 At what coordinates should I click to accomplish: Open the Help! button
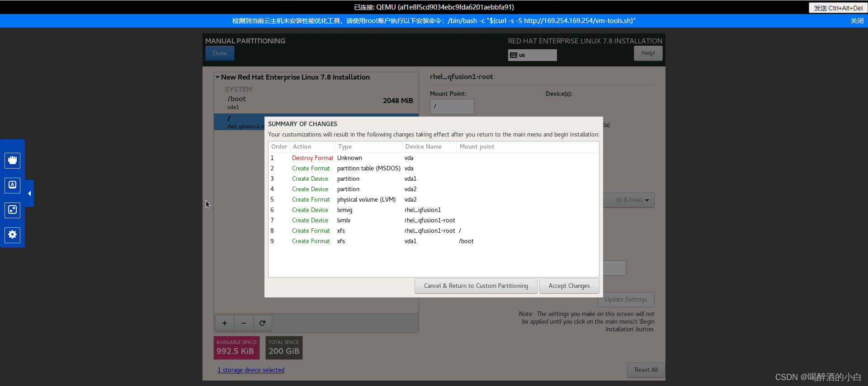648,53
